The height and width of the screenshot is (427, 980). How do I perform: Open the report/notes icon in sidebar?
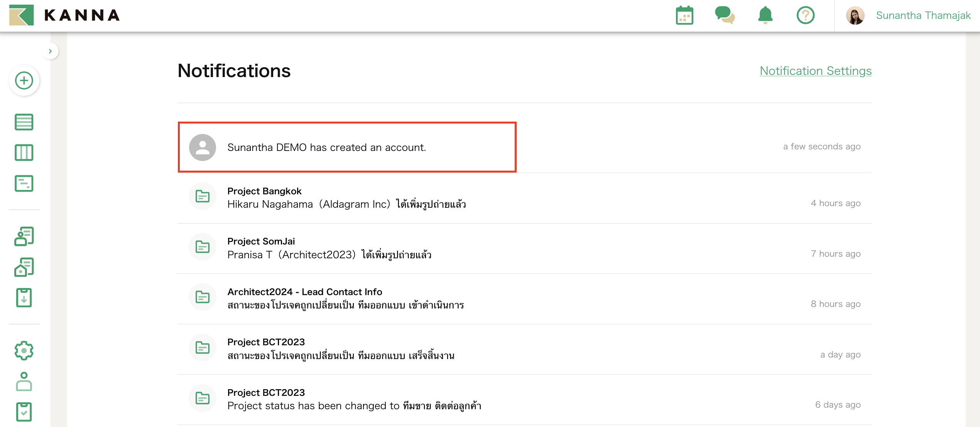(x=24, y=184)
